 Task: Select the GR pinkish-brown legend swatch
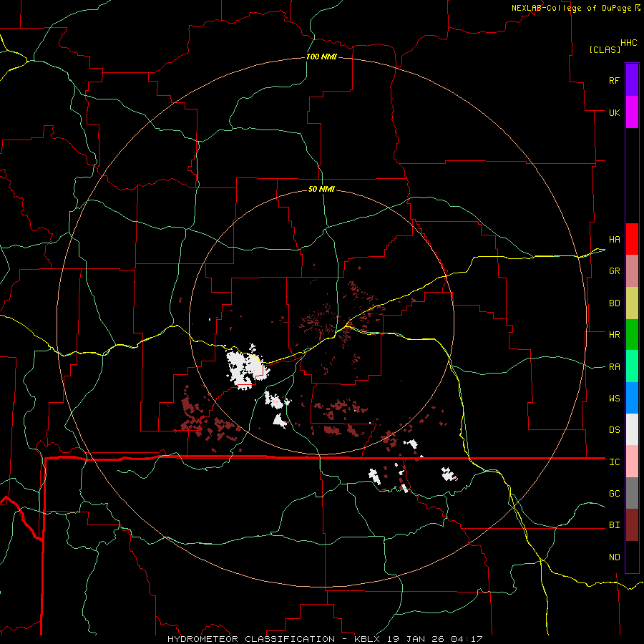[x=632, y=271]
